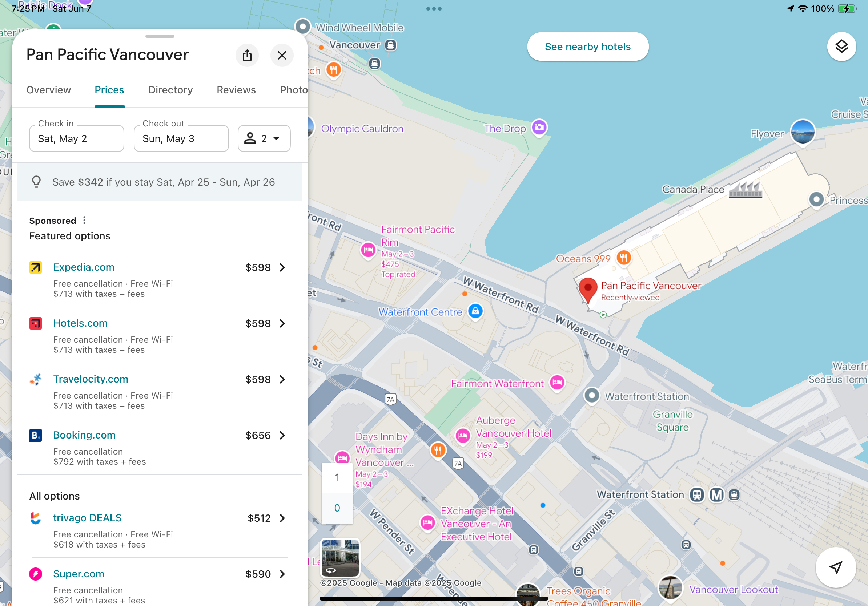Select floor level 1 on map
This screenshot has height=606, width=868.
click(x=337, y=477)
